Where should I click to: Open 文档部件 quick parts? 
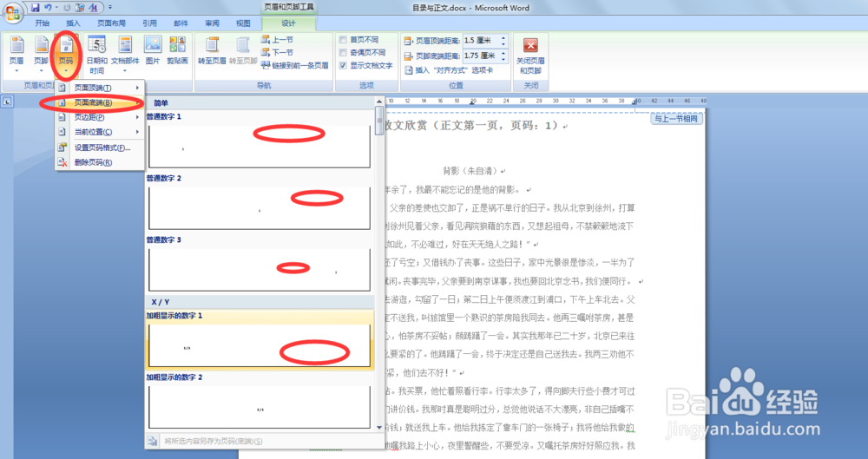point(125,55)
